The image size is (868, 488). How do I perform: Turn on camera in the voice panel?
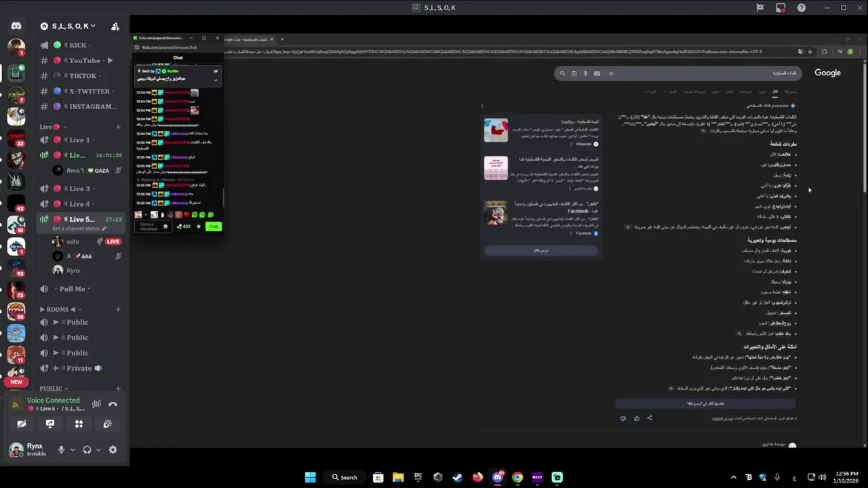(22, 424)
